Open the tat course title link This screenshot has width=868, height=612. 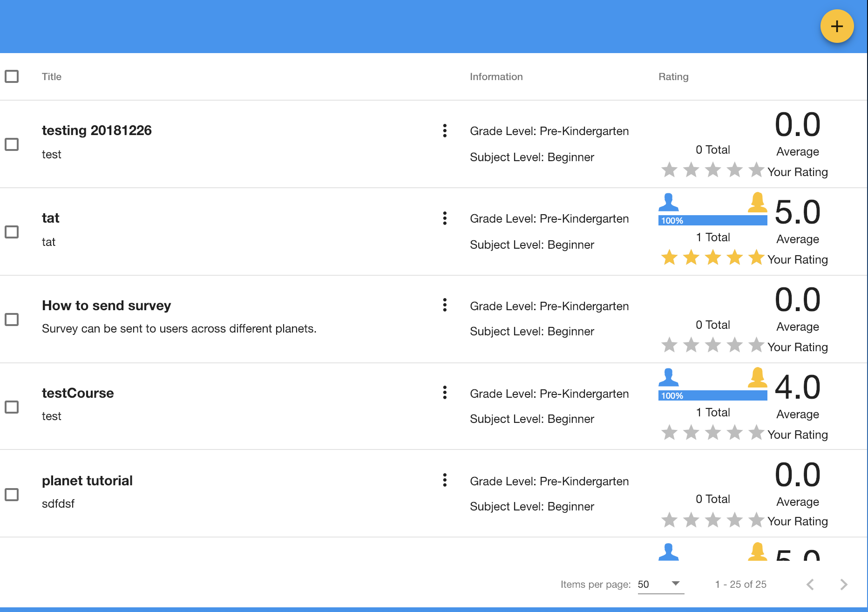[x=50, y=218]
